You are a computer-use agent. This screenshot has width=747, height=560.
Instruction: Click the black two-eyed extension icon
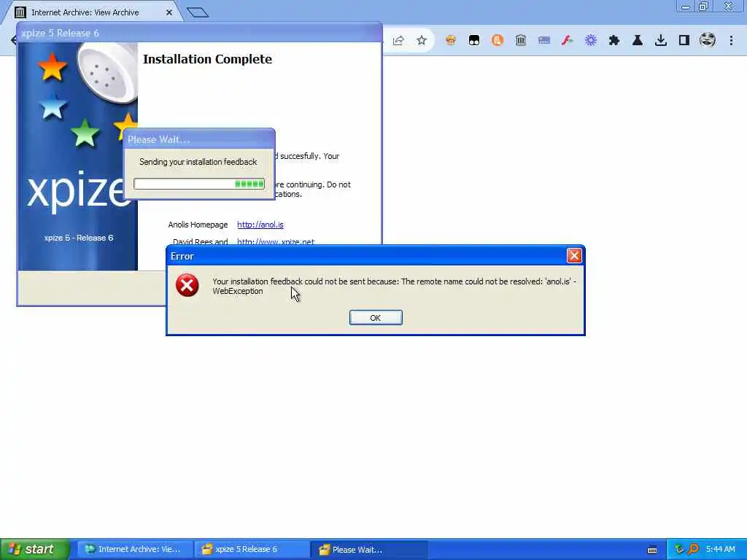(474, 41)
